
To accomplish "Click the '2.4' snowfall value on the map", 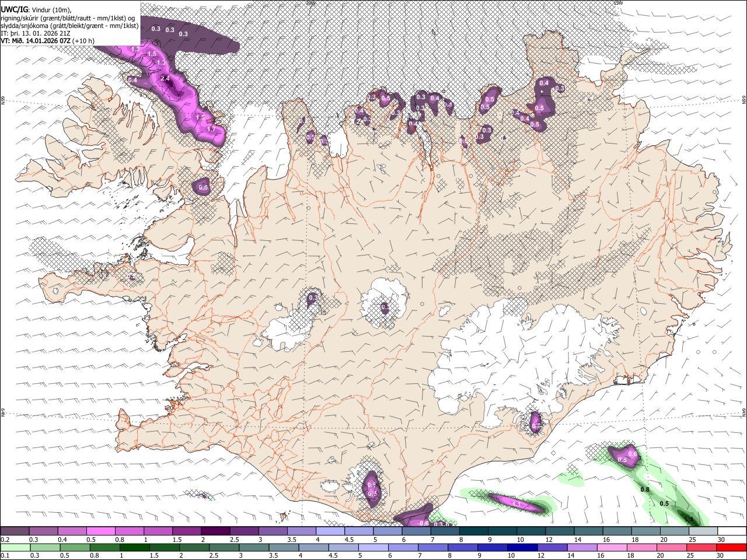I will point(165,78).
